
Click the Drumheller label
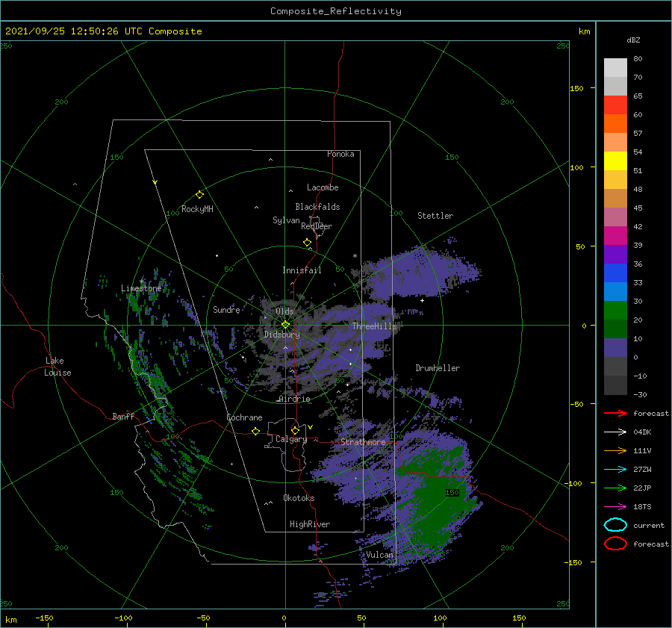click(438, 368)
